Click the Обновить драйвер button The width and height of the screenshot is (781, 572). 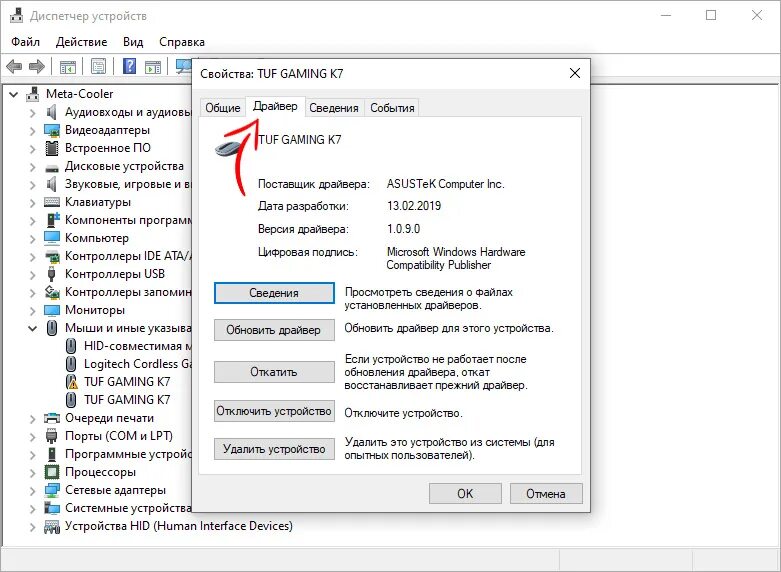click(274, 330)
